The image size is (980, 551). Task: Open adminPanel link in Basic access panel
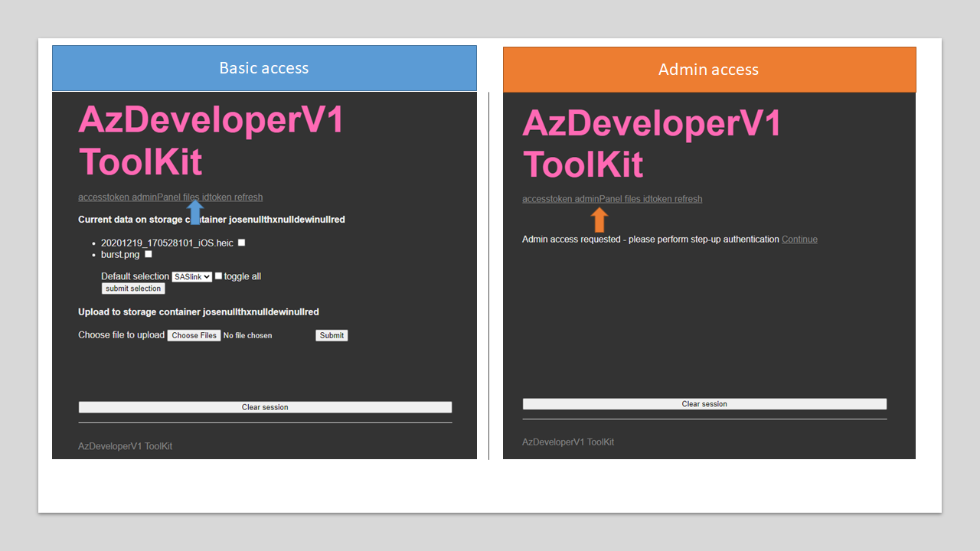coord(156,197)
